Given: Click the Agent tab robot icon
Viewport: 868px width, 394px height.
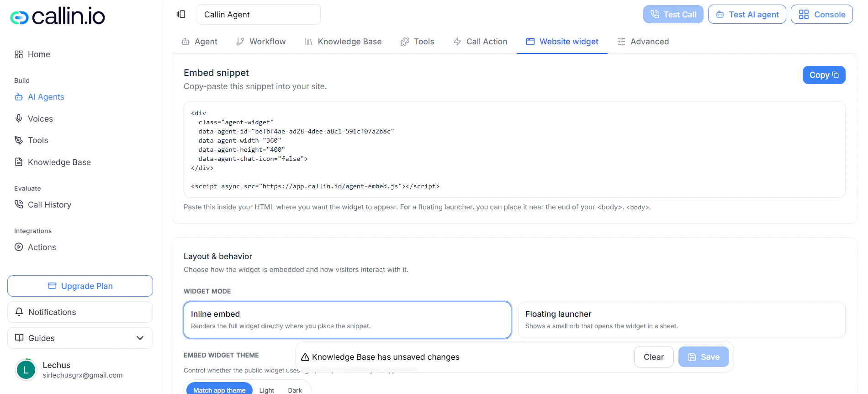Looking at the screenshot, I should [x=185, y=42].
